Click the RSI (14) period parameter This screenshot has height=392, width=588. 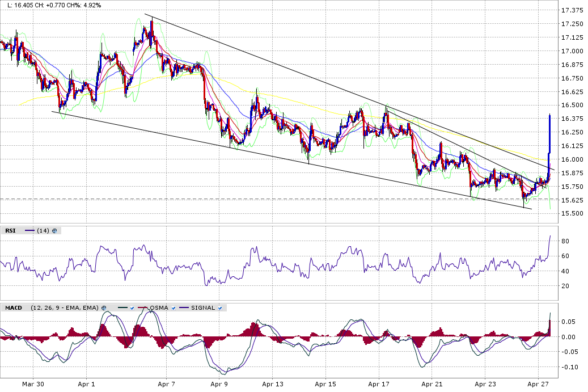pos(43,231)
